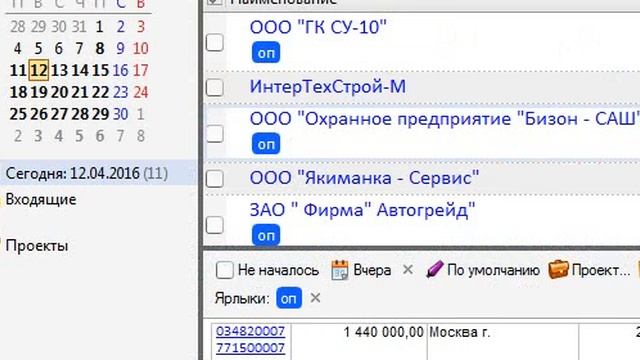Click the calendar icon next to Вчера
Viewport: 640px width, 360px height.
pyautogui.click(x=340, y=270)
